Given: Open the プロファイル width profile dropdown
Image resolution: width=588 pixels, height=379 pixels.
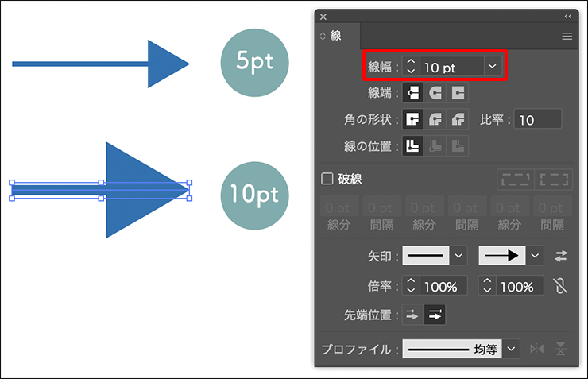Looking at the screenshot, I should [511, 349].
